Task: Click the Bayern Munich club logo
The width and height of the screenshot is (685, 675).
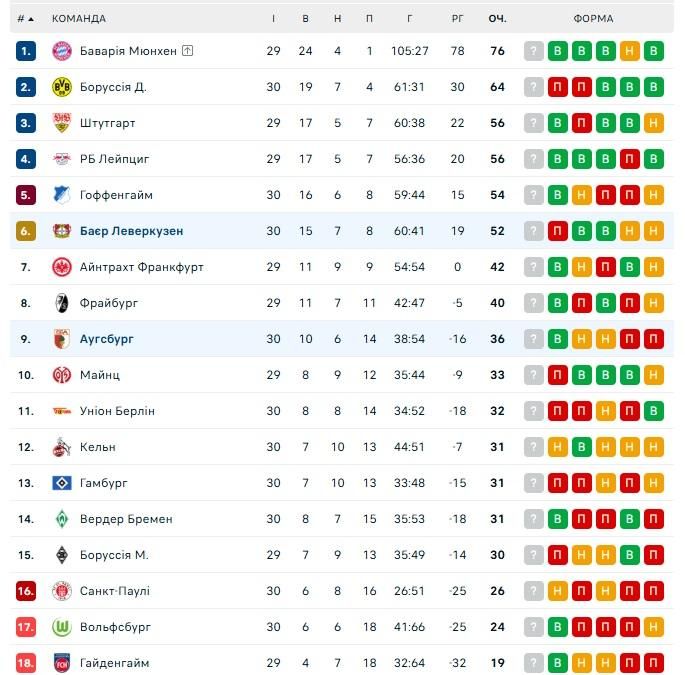Action: click(x=62, y=51)
